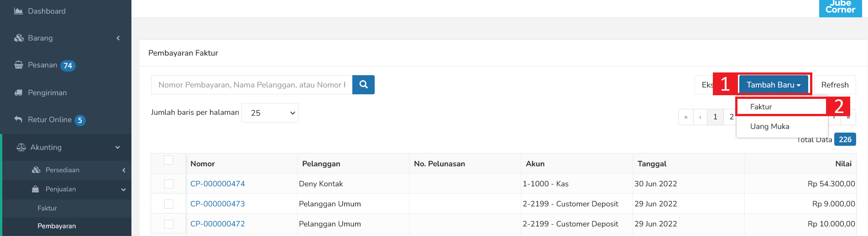Screen dimensions: 868x236
Task: Choose Uang Muka from the dropdown menu
Action: (769, 126)
